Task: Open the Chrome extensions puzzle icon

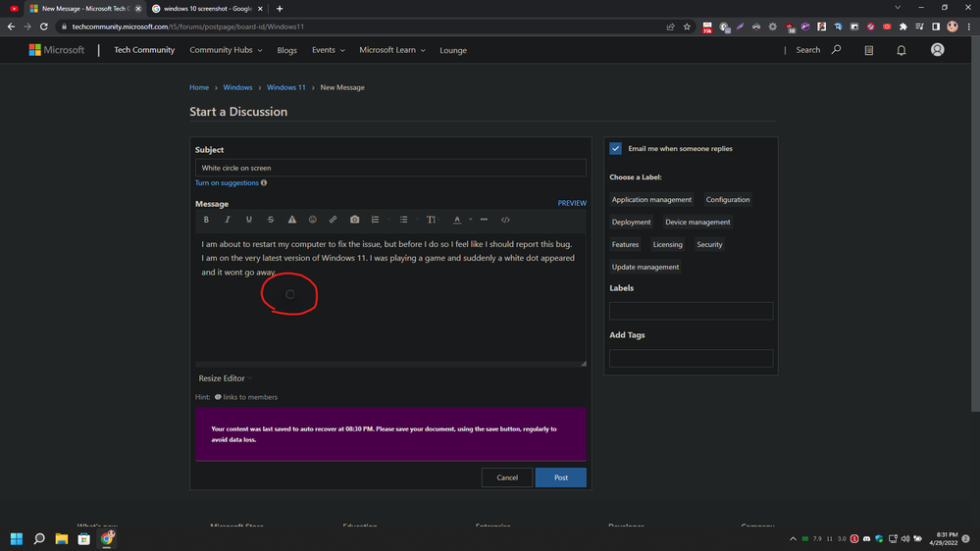Action: click(x=903, y=26)
